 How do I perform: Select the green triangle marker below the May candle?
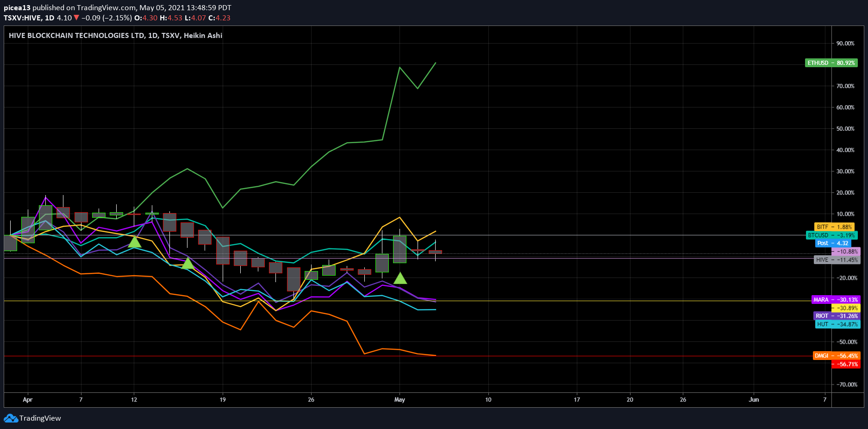[x=400, y=278]
